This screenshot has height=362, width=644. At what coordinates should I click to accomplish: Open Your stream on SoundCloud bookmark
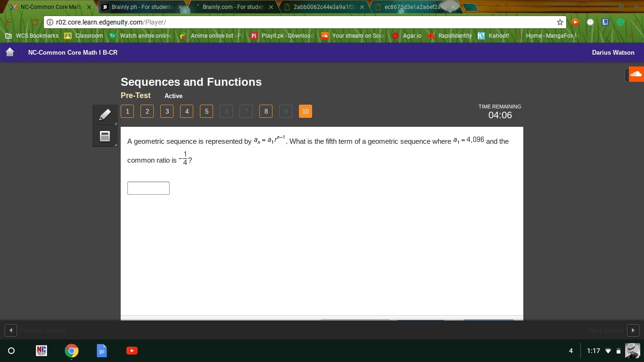pyautogui.click(x=353, y=36)
